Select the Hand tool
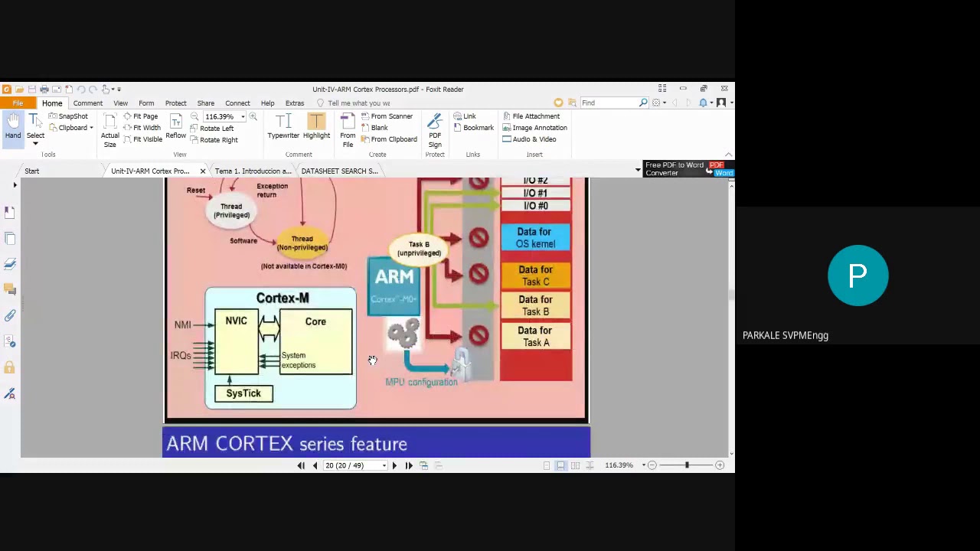The width and height of the screenshot is (980, 551). (13, 126)
